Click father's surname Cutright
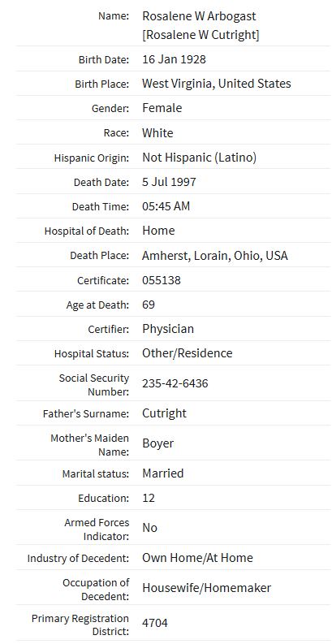 [164, 413]
